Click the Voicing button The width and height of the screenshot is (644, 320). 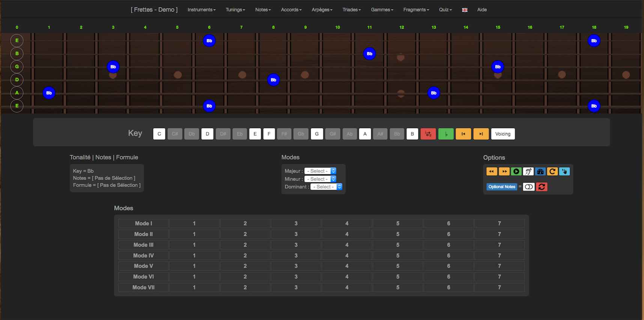[x=503, y=134]
